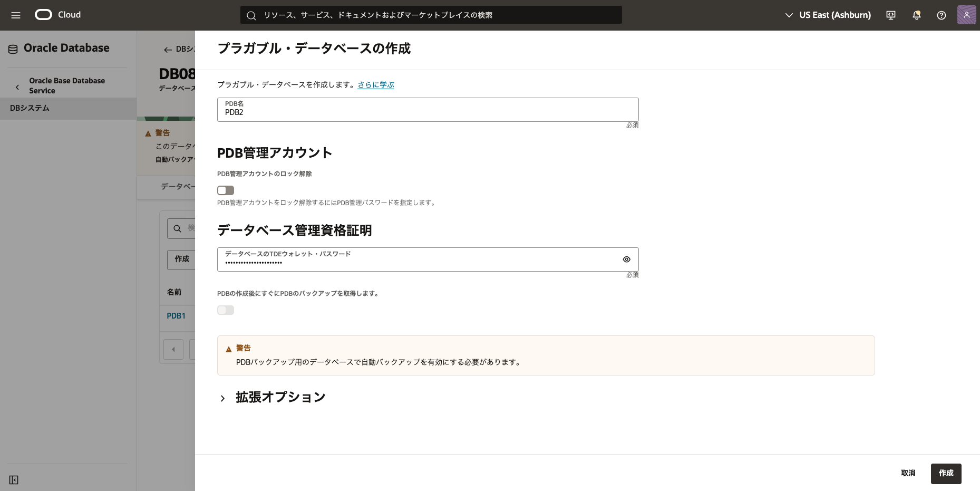The width and height of the screenshot is (980, 491).
Task: Open the help question mark icon
Action: click(x=942, y=15)
